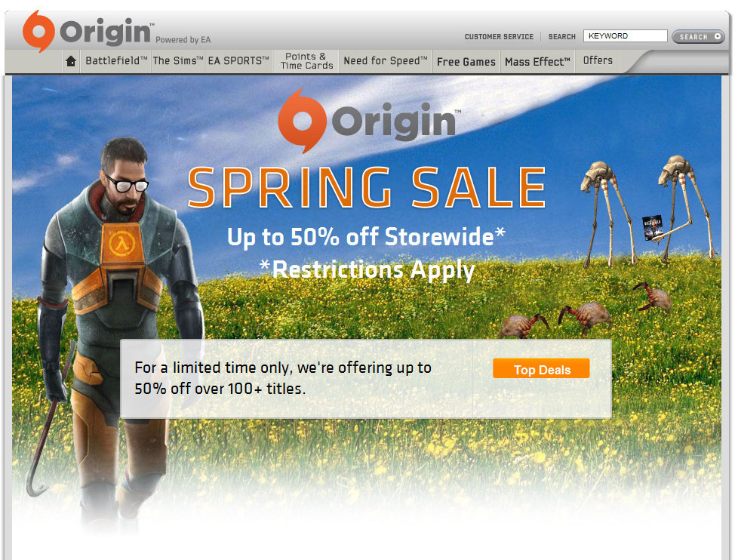Click the arrow icon on Search button
Image resolution: width=735 pixels, height=560 pixels.
click(x=717, y=36)
